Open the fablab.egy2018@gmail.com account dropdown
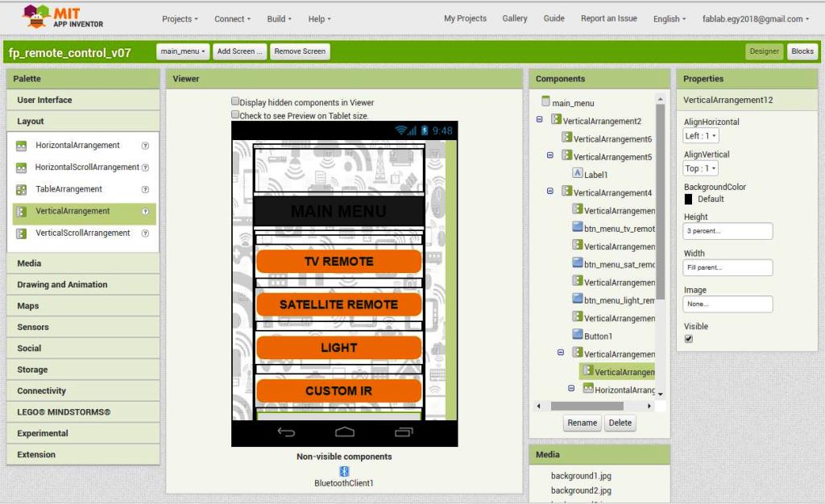The image size is (825, 504). tap(756, 19)
